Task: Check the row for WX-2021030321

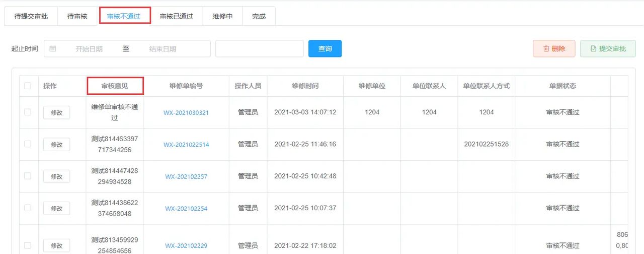Action: (28, 112)
